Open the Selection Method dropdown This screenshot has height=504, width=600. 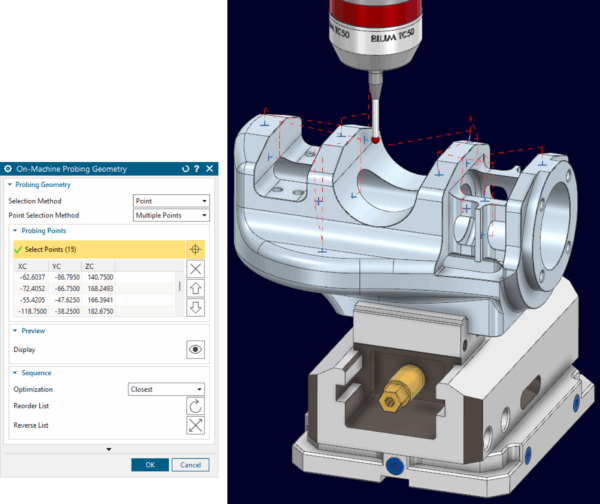pyautogui.click(x=171, y=201)
